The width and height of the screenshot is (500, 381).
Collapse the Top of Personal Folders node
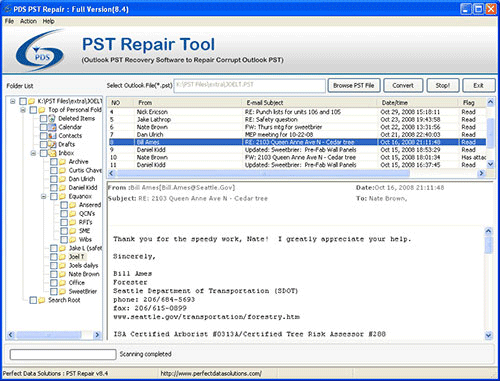pyautogui.click(x=23, y=110)
